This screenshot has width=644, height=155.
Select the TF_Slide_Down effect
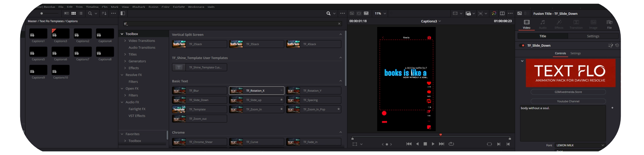(200, 100)
